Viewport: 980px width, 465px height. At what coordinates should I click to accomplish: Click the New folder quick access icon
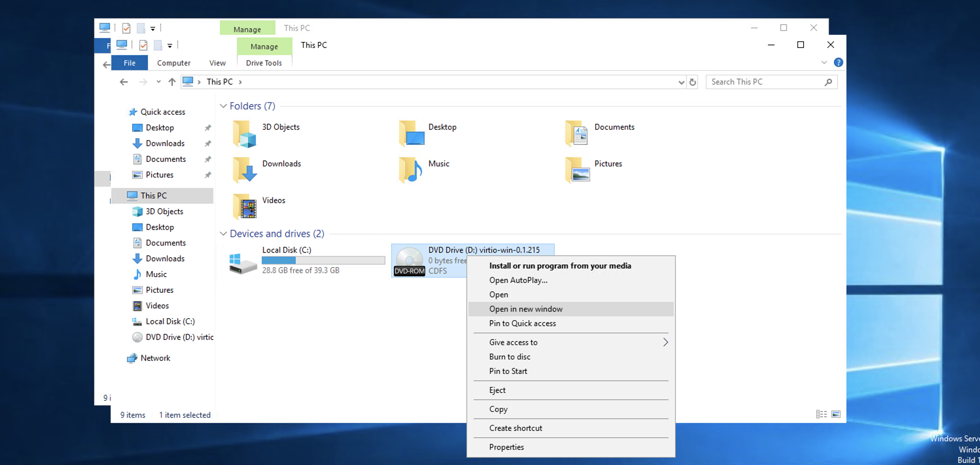point(158,45)
